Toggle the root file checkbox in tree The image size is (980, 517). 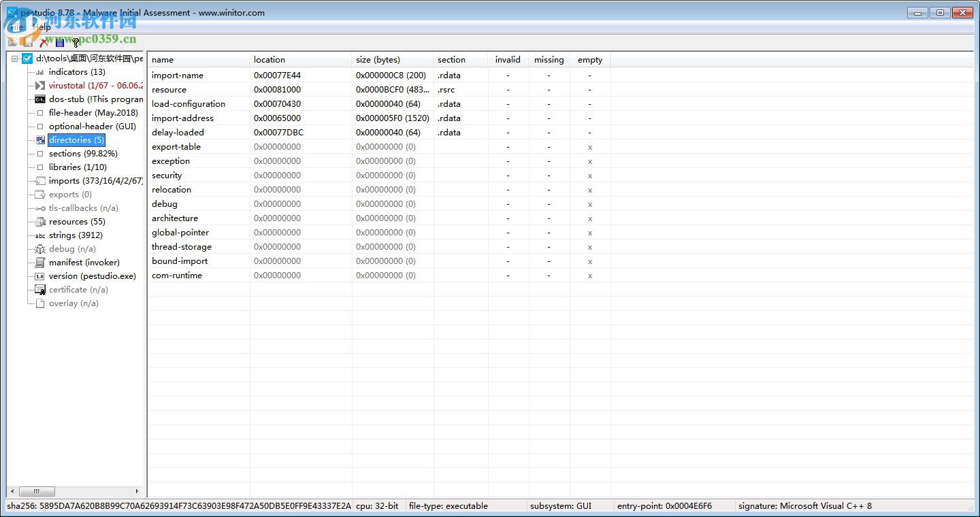click(x=27, y=59)
